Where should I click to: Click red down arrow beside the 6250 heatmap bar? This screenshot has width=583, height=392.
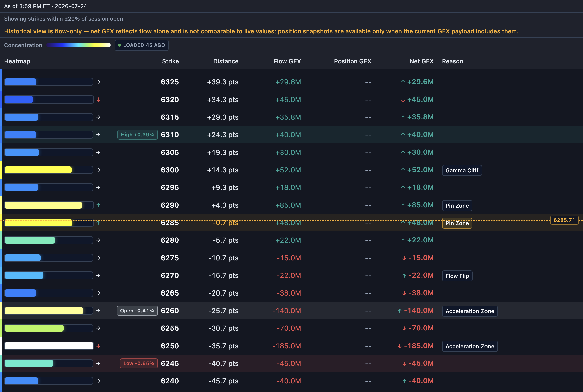98,346
